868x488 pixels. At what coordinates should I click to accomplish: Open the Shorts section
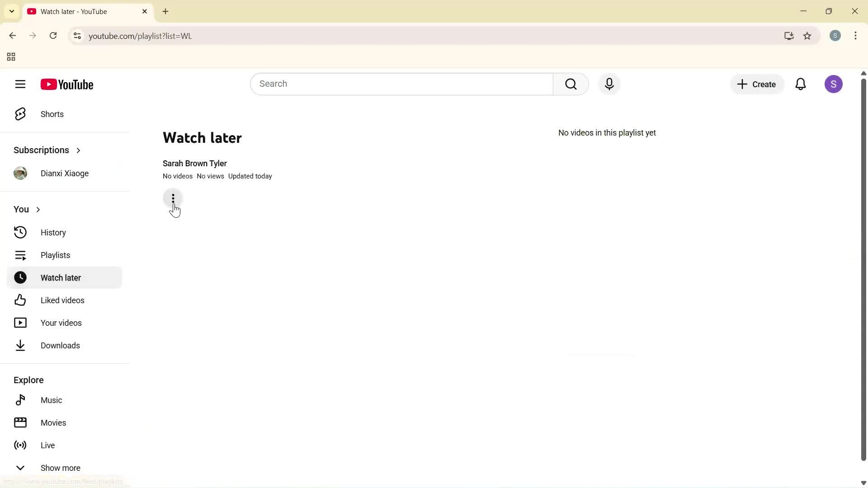(x=52, y=114)
